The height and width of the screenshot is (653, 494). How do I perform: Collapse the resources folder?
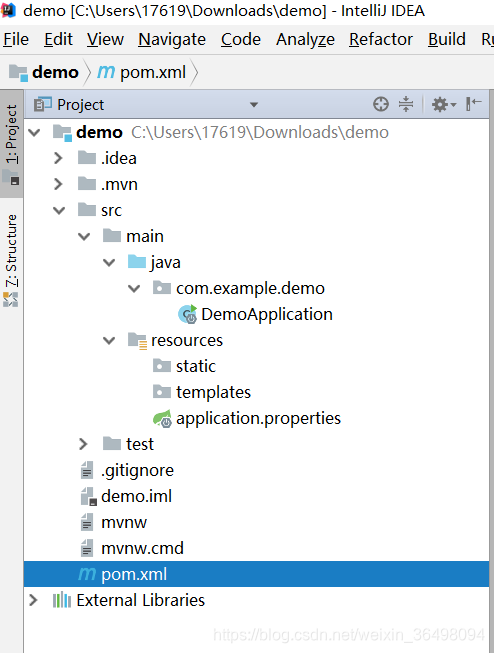click(x=109, y=341)
